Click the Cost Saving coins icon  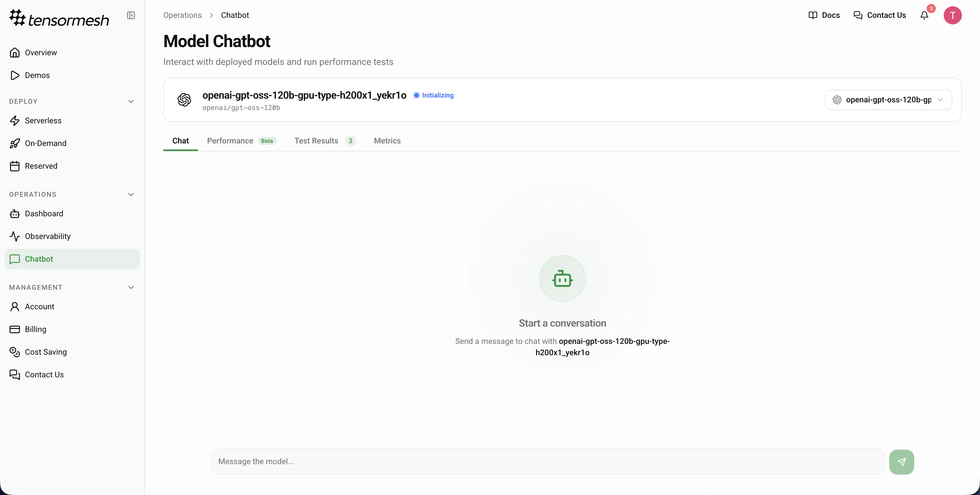click(15, 352)
